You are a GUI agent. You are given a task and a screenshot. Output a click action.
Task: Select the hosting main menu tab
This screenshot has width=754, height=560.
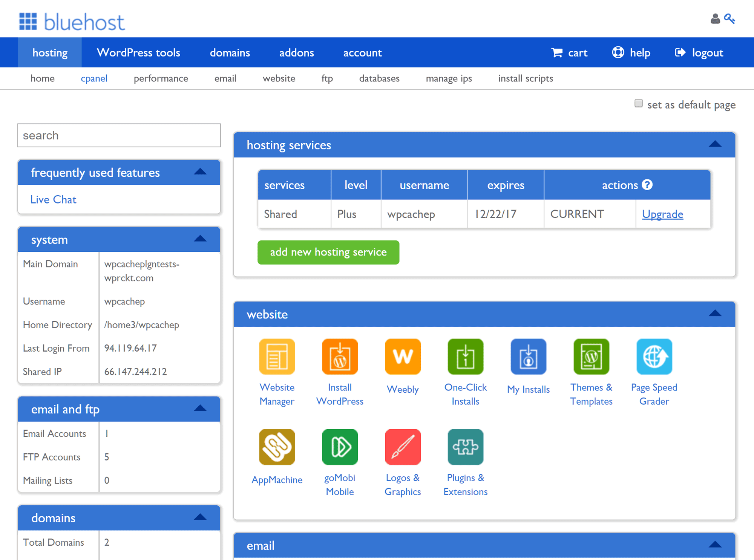tap(50, 53)
